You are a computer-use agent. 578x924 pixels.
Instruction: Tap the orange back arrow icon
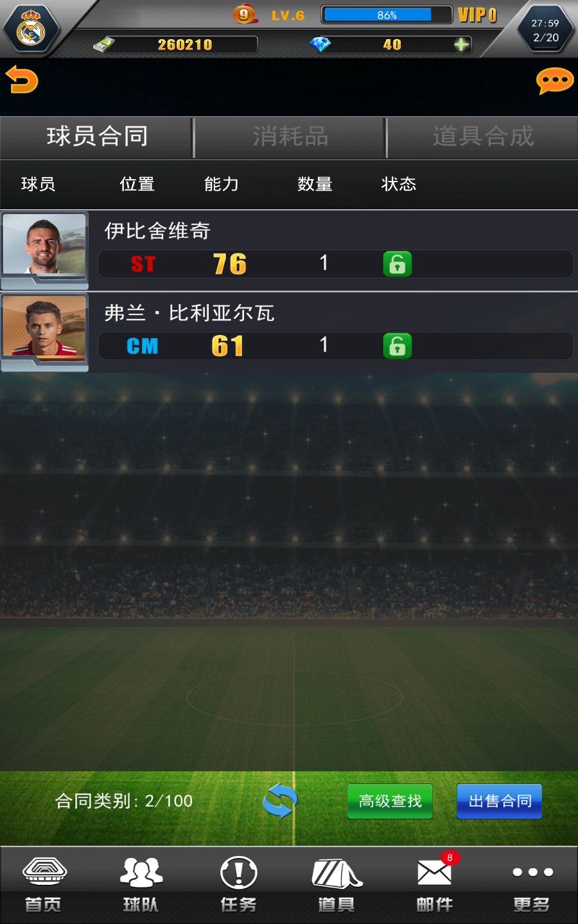[x=22, y=80]
